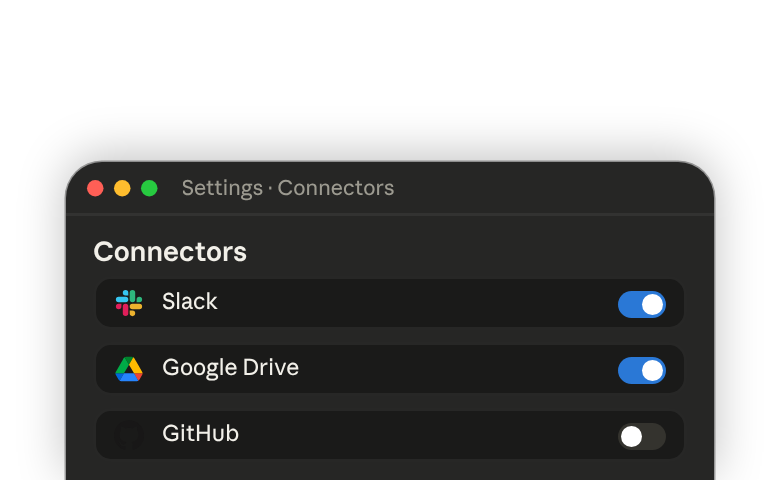
Task: Click the word Connectors in the window title
Action: pos(336,188)
